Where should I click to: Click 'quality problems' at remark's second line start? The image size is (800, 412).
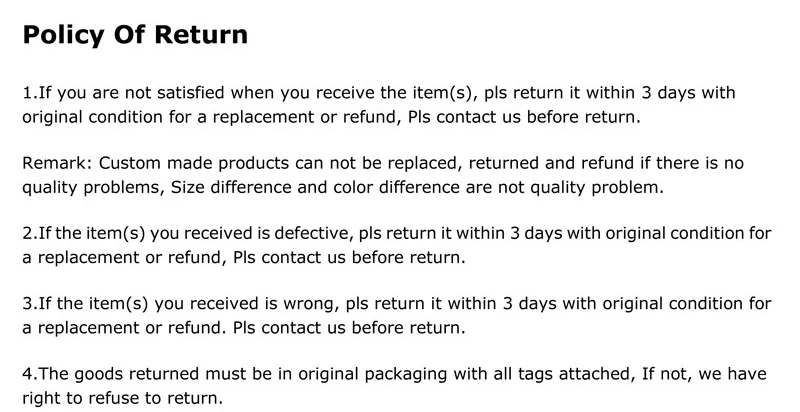click(93, 187)
